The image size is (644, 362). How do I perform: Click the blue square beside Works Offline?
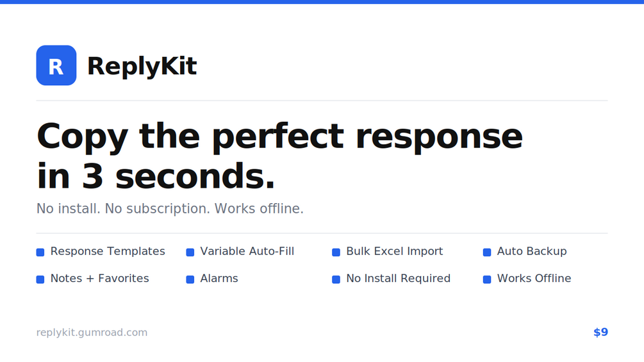pos(487,279)
